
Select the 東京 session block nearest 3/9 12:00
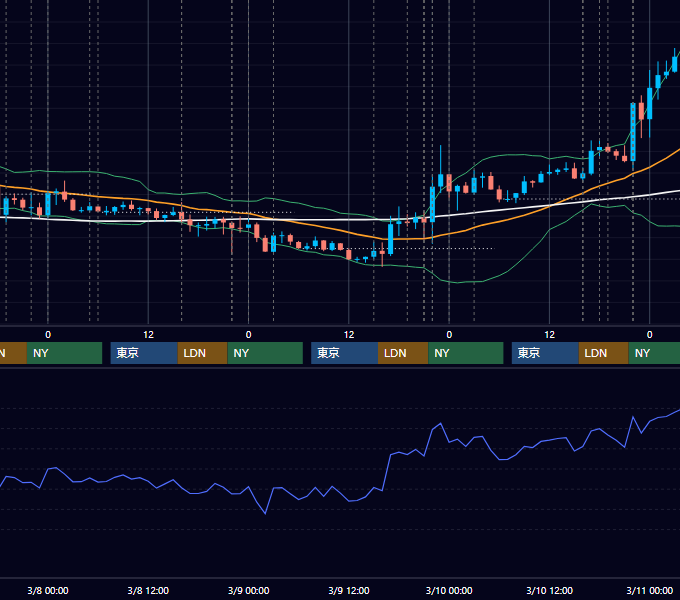coord(344,353)
